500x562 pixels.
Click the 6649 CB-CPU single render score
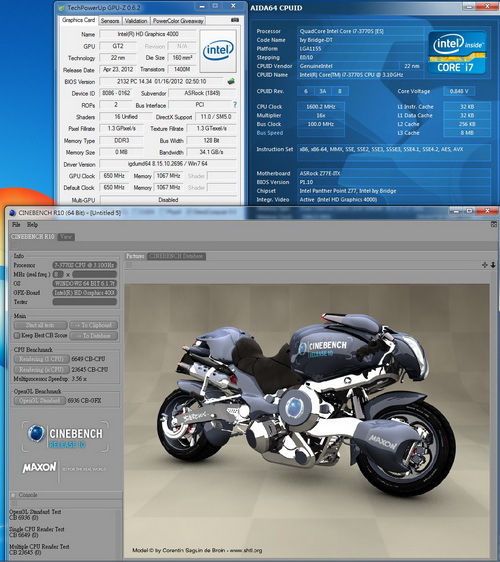pyautogui.click(x=88, y=359)
